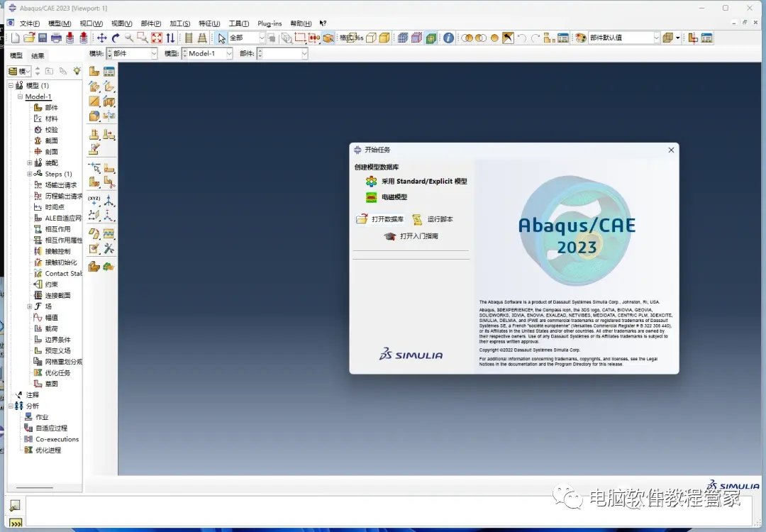This screenshot has height=532, width=766.
Task: Click the Create Datum Axis tool
Action: click(109, 200)
